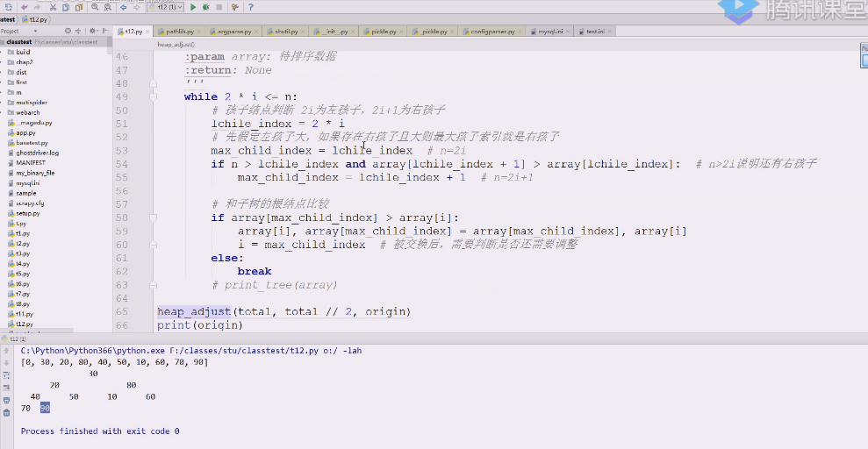Click heap_adjust() breadcrumb above editor
The image size is (868, 449).
point(176,44)
